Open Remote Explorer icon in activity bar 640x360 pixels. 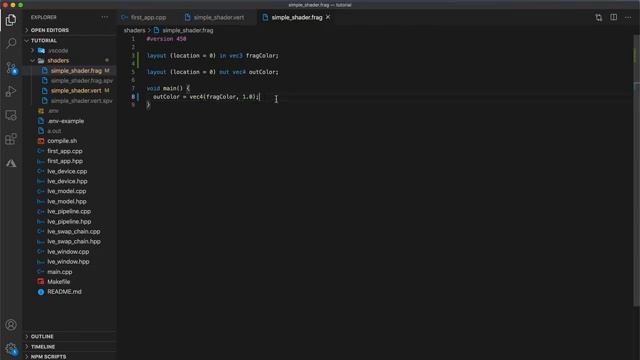(11, 116)
